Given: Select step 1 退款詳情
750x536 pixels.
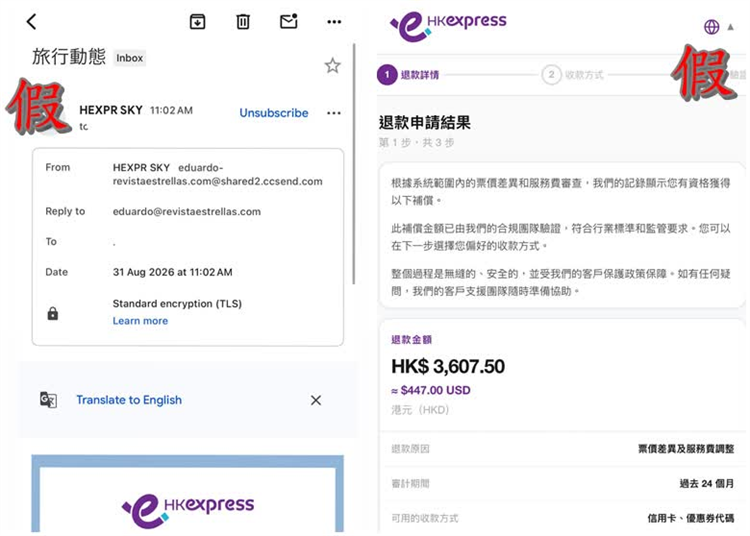Looking at the screenshot, I should 408,75.
